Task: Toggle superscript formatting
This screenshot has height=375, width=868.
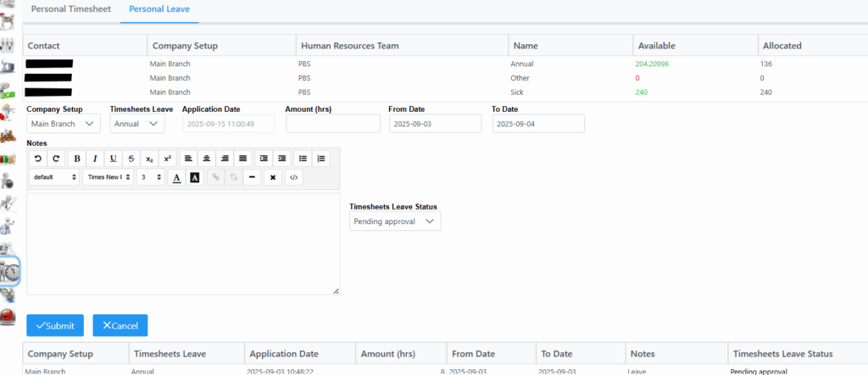Action: tap(167, 159)
